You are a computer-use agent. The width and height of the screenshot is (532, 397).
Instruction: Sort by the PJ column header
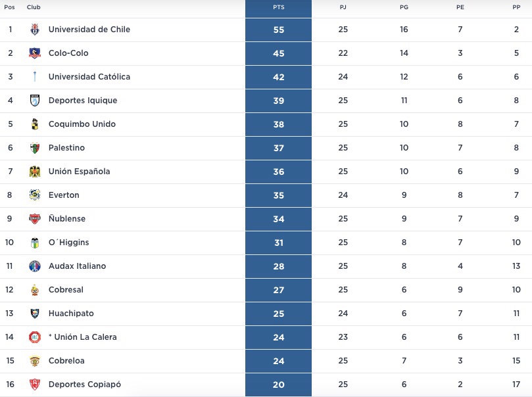pyautogui.click(x=343, y=7)
